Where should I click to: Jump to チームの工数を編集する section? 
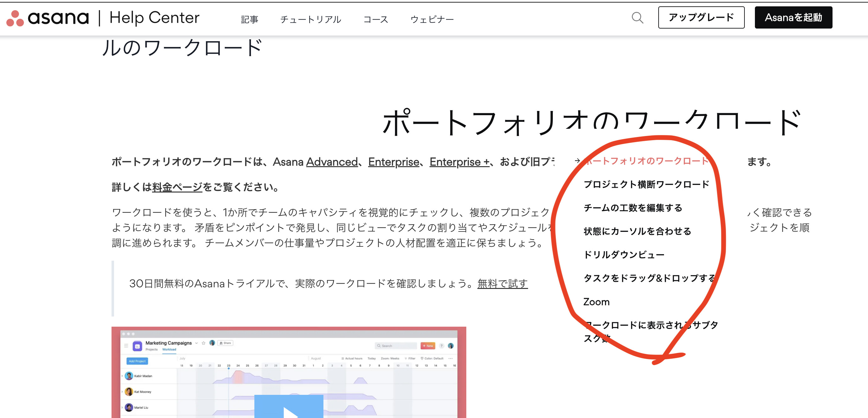(633, 208)
